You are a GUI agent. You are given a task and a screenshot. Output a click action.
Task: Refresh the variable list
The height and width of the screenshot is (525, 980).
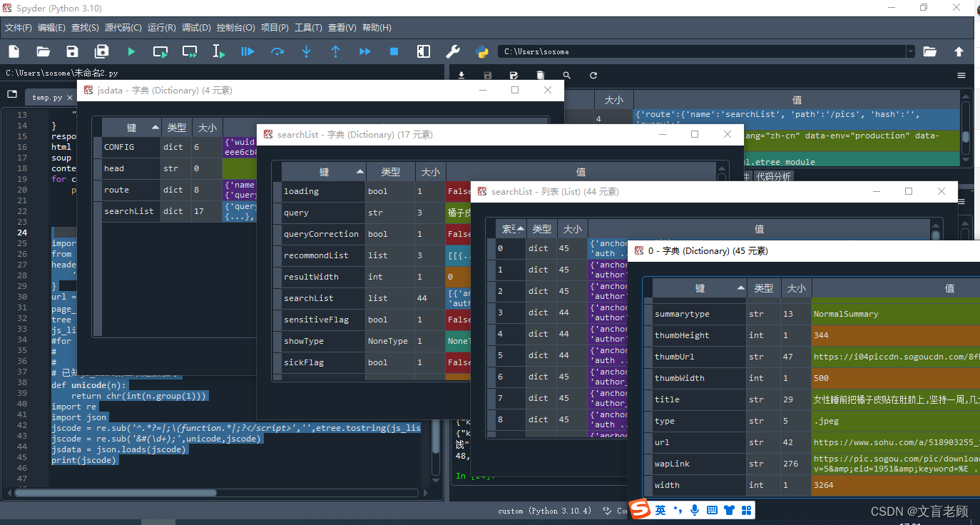[593, 75]
